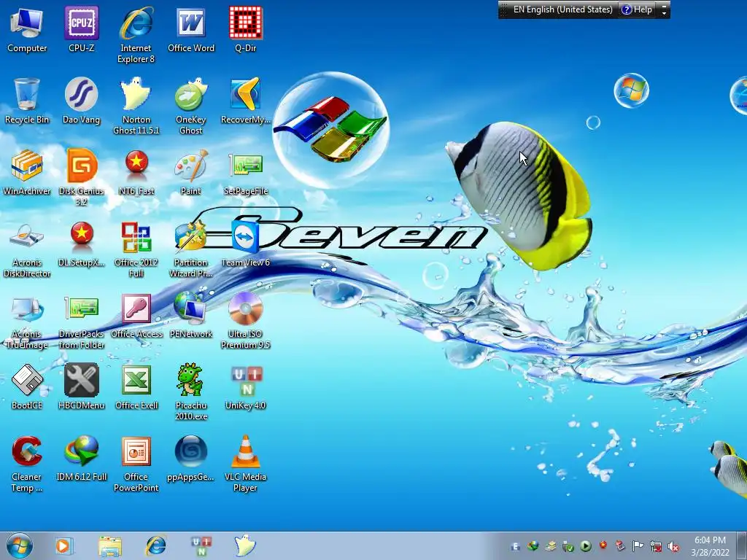Click the UniKey taskbar button
747x560 pixels.
click(201, 545)
